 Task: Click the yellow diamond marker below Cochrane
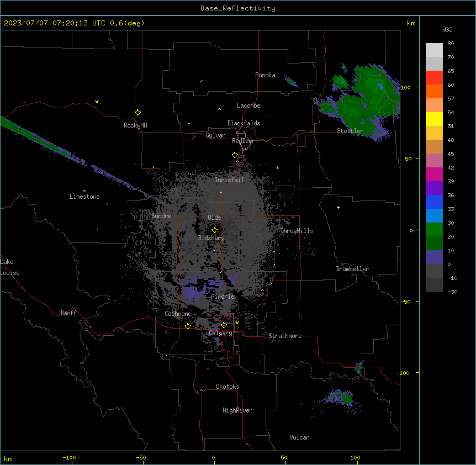click(188, 326)
